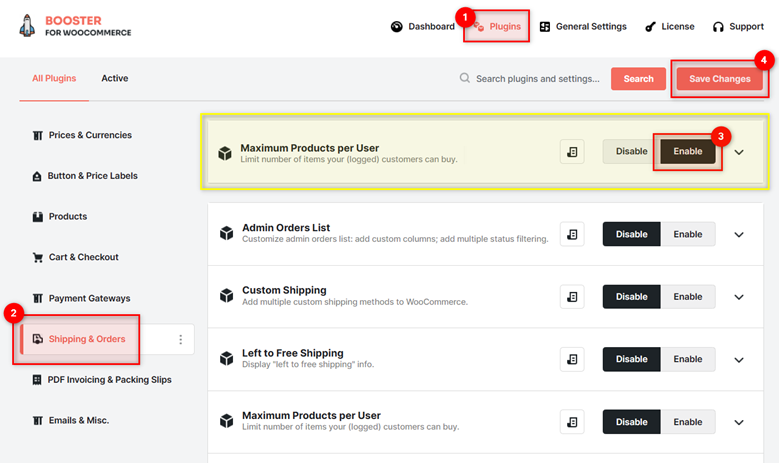Click the Search button
The height and width of the screenshot is (463, 779).
638,78
